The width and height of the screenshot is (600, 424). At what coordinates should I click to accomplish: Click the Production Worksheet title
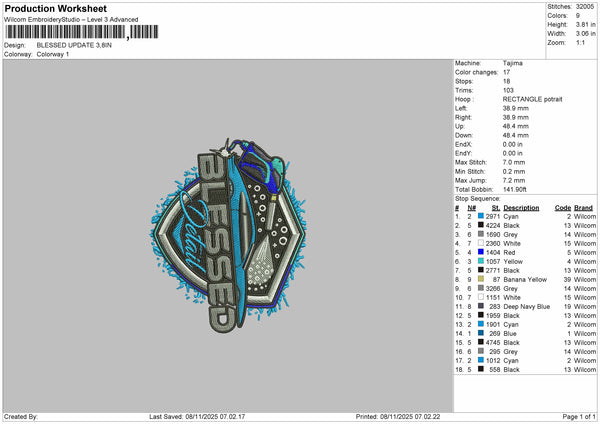55,8
